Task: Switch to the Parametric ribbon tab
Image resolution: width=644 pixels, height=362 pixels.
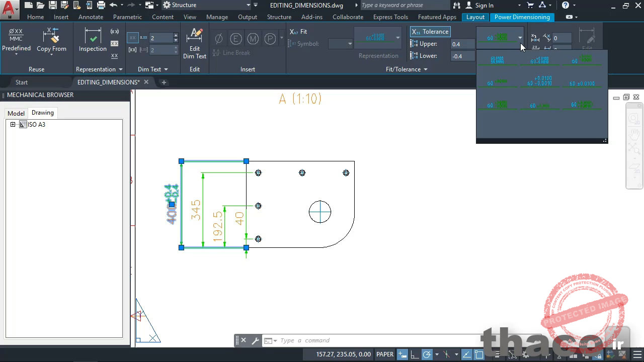Action: [x=127, y=17]
